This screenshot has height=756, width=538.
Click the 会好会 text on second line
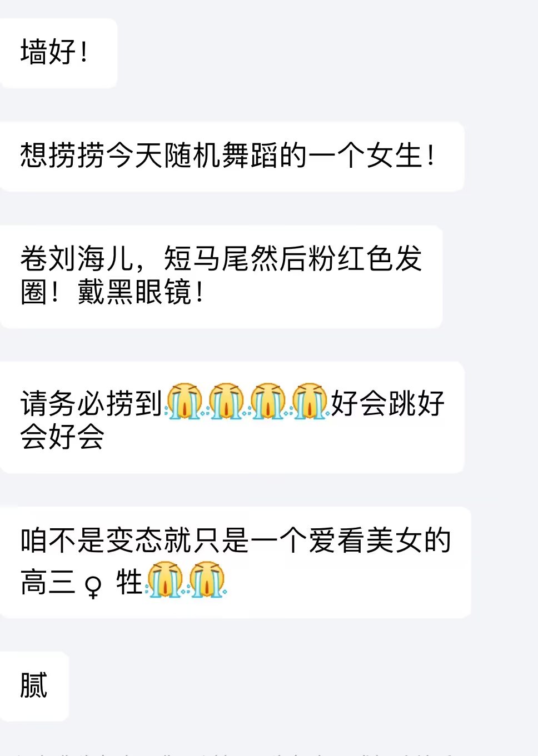coord(62,436)
